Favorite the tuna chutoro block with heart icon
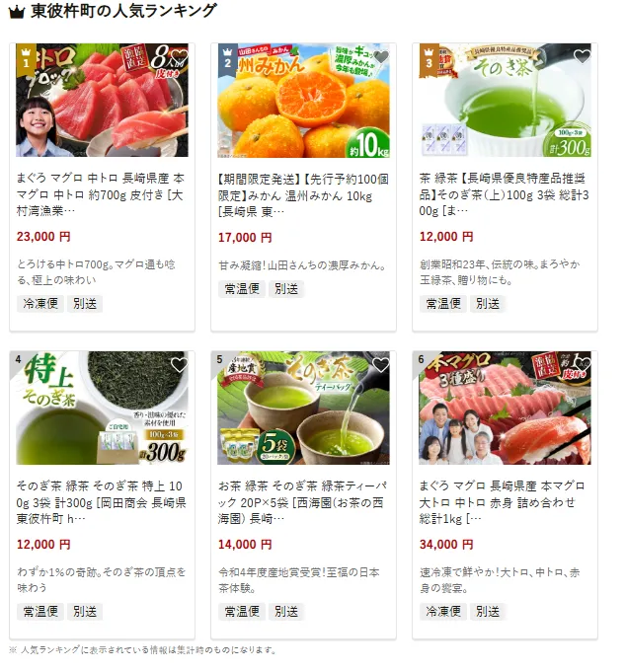Viewport: 626px width, 672px height. [x=180, y=57]
